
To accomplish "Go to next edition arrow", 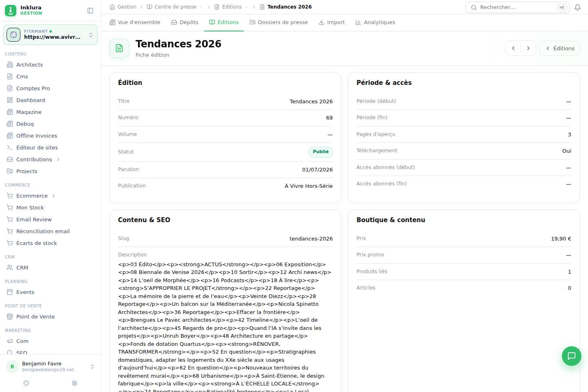I will click(528, 48).
